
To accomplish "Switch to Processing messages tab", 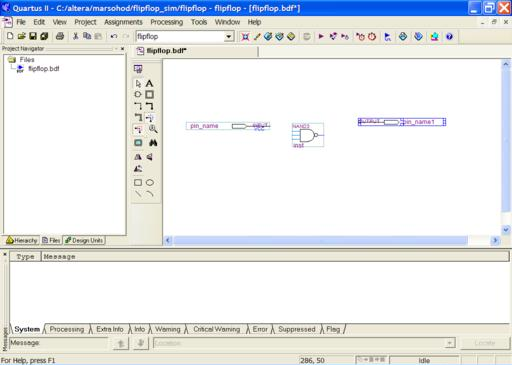I will 67,329.
